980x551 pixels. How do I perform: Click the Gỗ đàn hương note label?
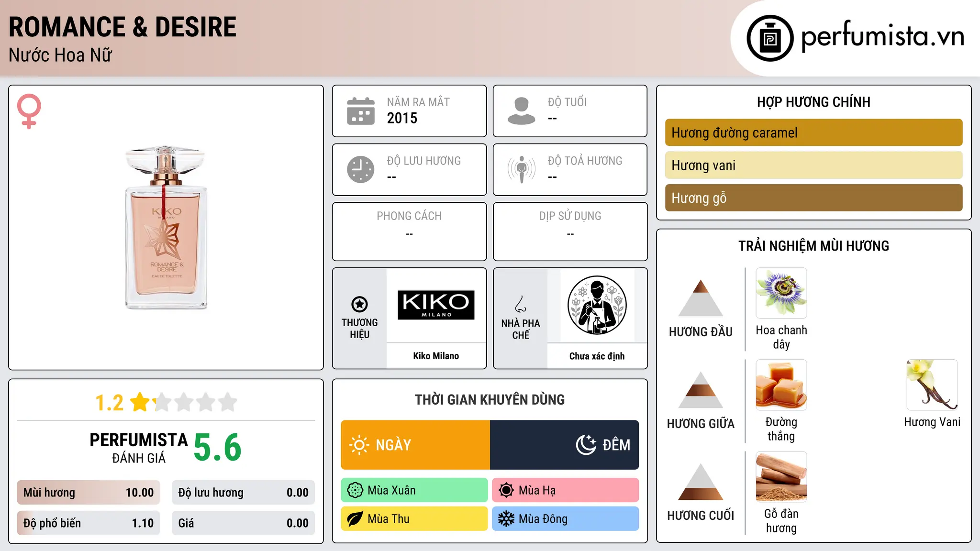781,521
